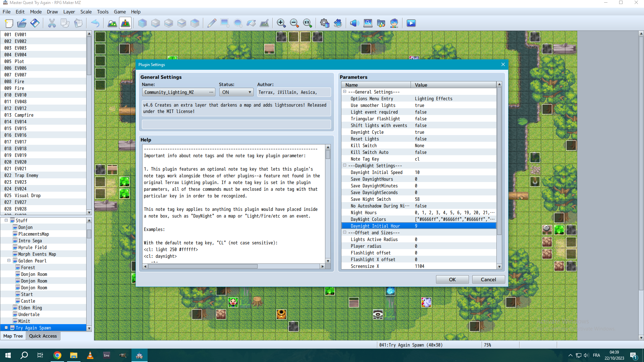Select the DayNight Colors parameter row
This screenshot has height=362, width=644.
pyautogui.click(x=419, y=219)
